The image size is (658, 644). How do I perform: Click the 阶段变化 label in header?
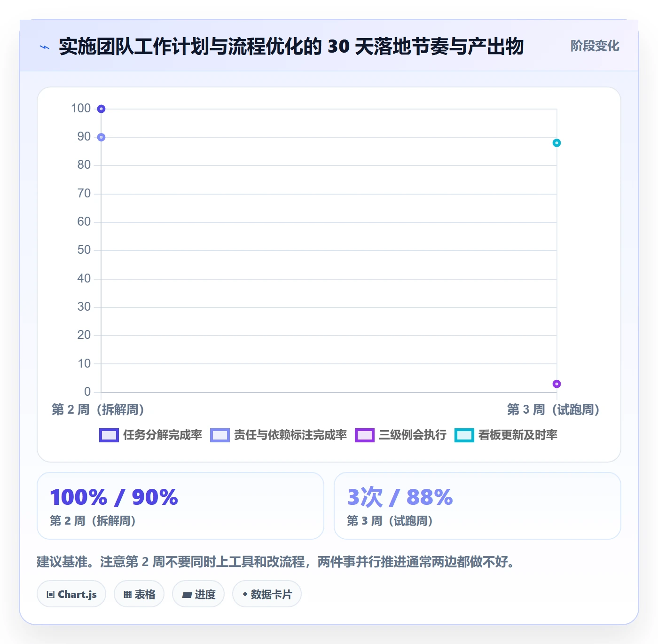pyautogui.click(x=595, y=46)
